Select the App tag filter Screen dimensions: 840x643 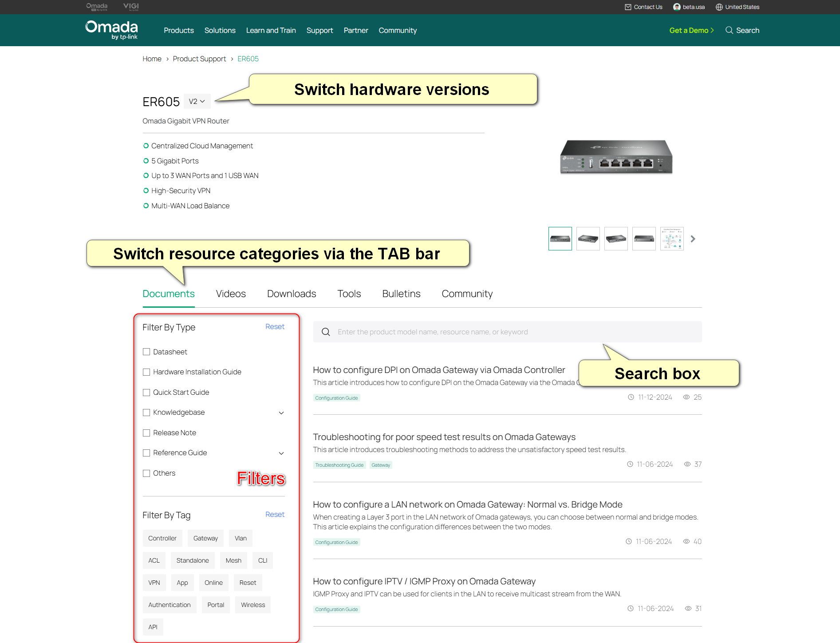[x=182, y=583]
